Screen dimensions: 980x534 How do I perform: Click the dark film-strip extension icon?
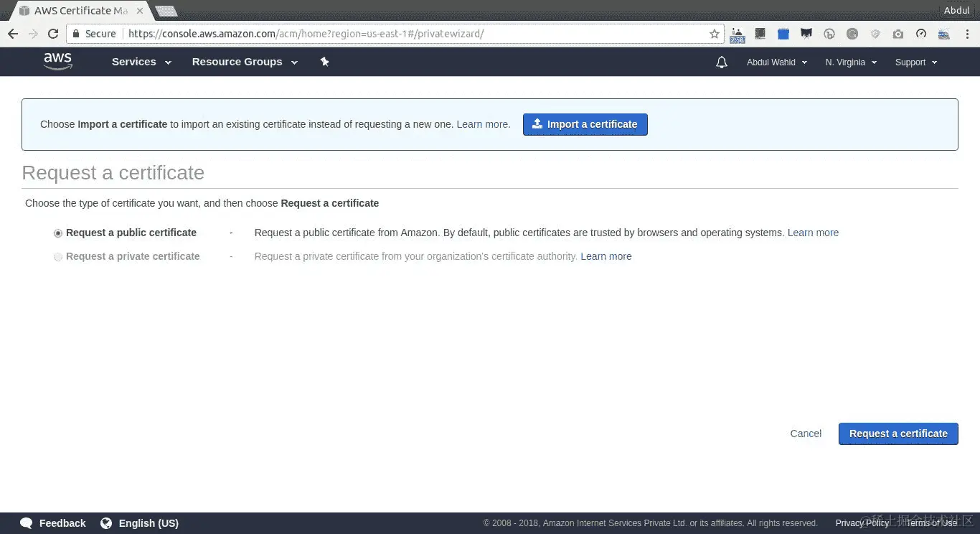coord(760,34)
